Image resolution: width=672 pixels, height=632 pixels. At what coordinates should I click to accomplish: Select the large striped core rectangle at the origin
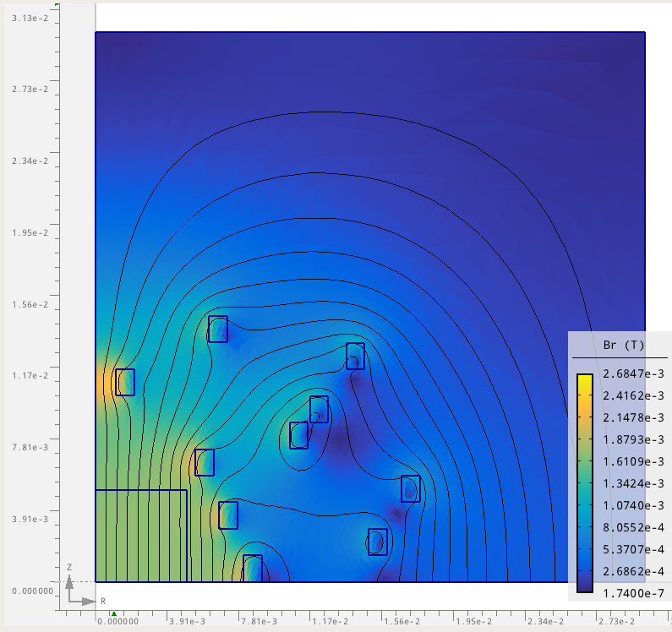click(141, 536)
